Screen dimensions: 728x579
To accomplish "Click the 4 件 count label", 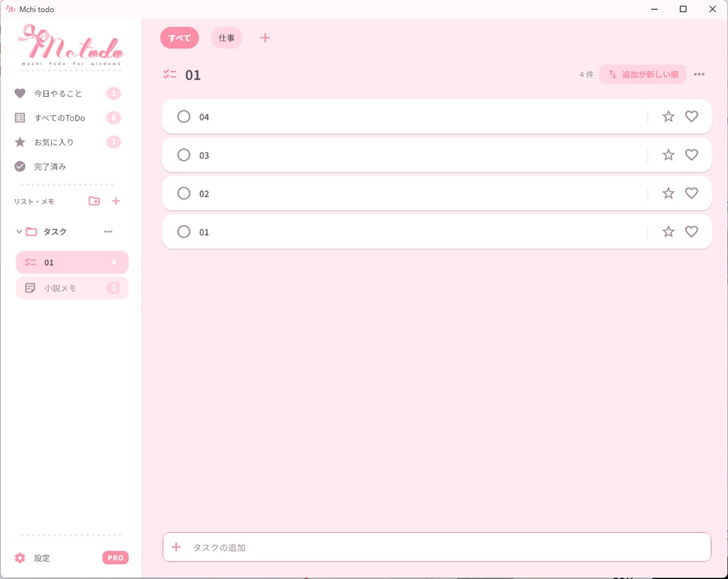I will coord(587,74).
